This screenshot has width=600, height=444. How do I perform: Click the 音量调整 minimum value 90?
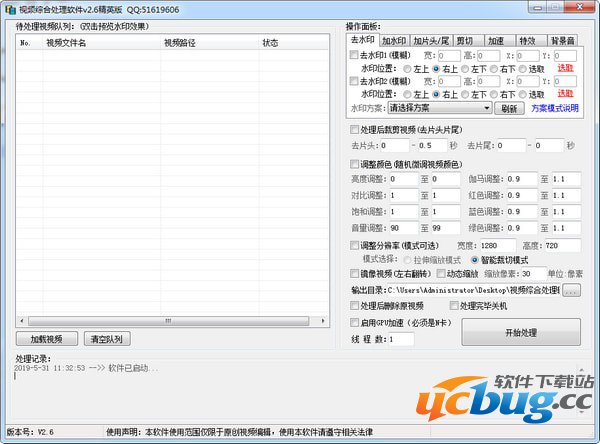[x=404, y=228]
